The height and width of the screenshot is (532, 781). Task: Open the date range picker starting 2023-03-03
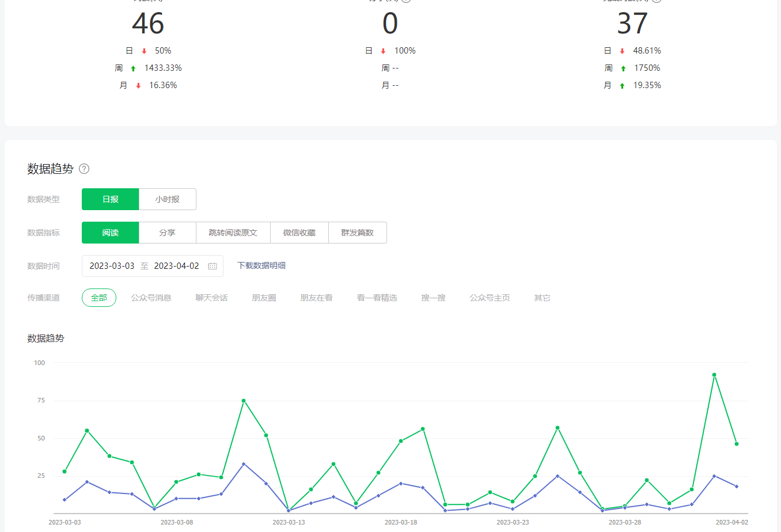click(x=112, y=266)
